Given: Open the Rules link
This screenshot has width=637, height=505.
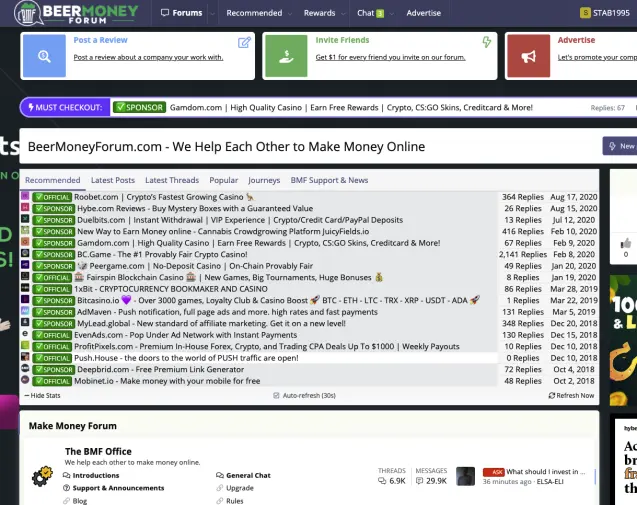Looking at the screenshot, I should [x=234, y=501].
